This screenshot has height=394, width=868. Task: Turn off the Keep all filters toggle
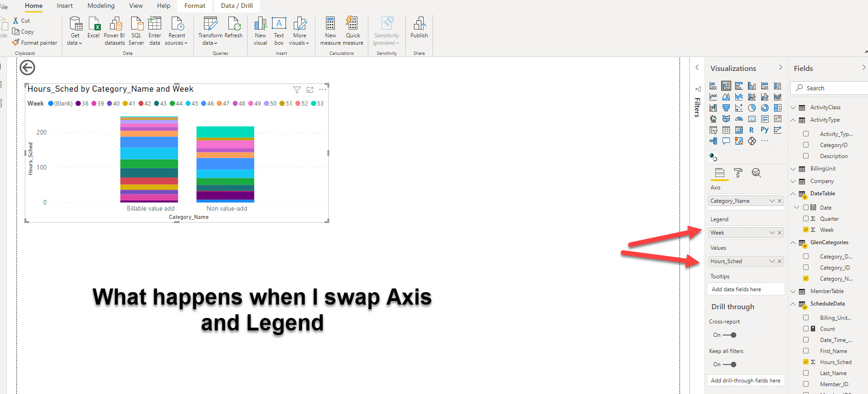tap(729, 365)
